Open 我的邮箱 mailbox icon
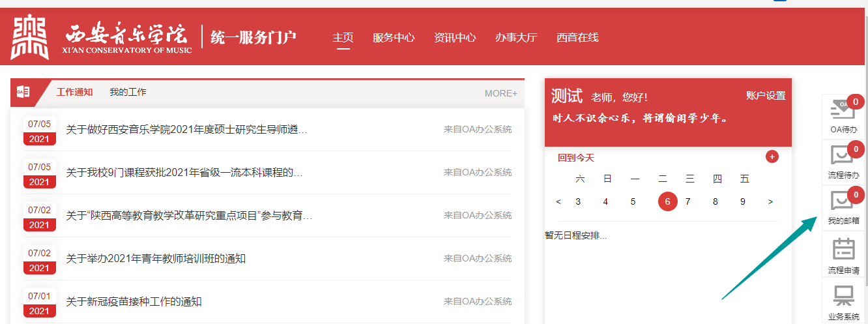The width and height of the screenshot is (868, 324). (843, 203)
